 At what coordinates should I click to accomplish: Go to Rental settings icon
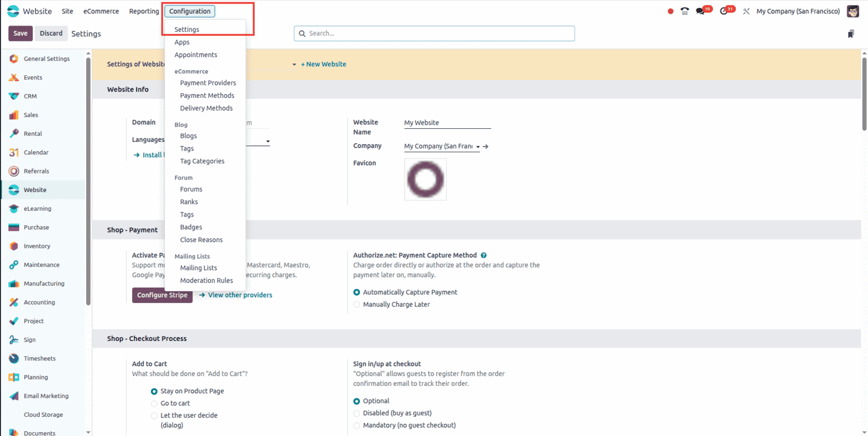pos(14,134)
